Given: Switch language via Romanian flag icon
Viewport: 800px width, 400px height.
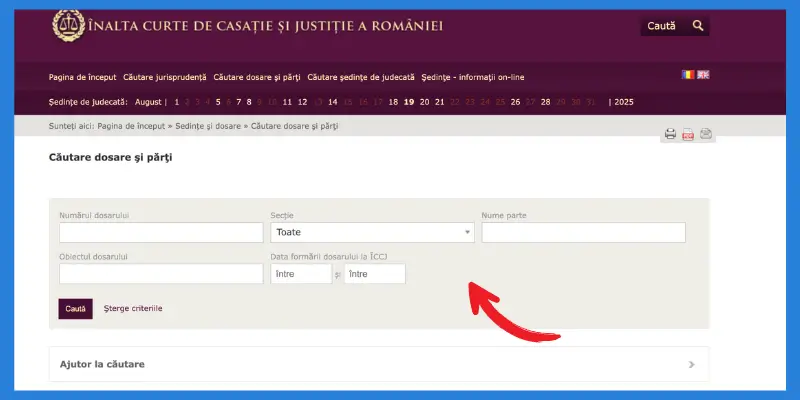Looking at the screenshot, I should [688, 74].
